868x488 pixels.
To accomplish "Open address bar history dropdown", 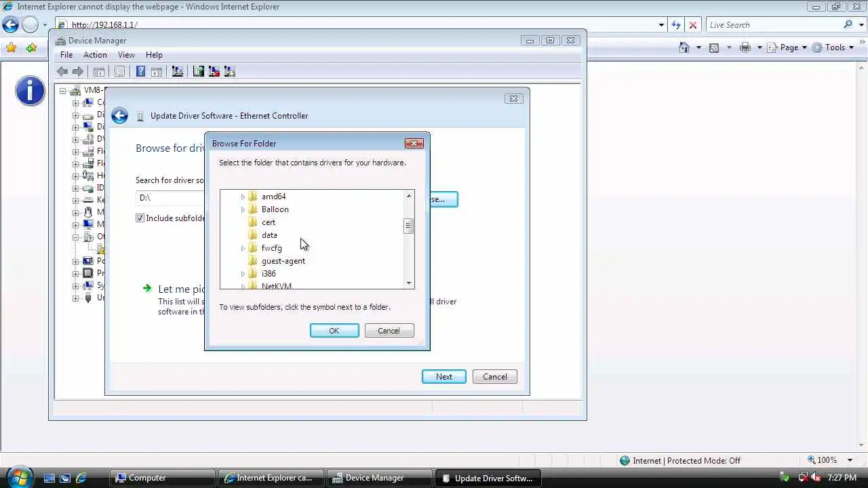I will 661,25.
